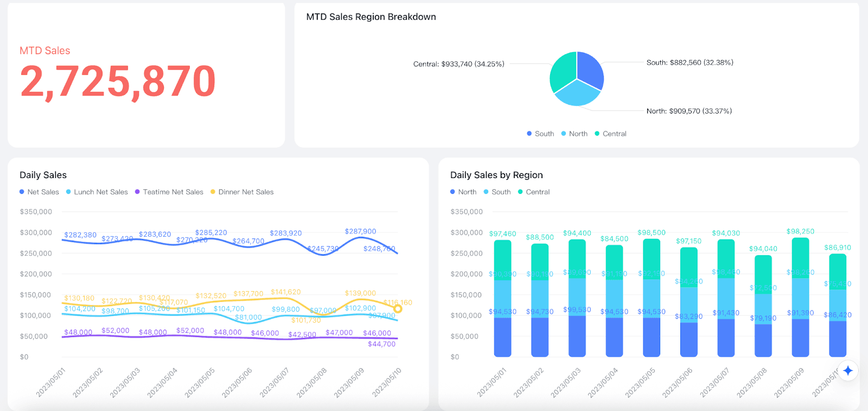
Task: Toggle South legend in pie chart
Action: [540, 134]
